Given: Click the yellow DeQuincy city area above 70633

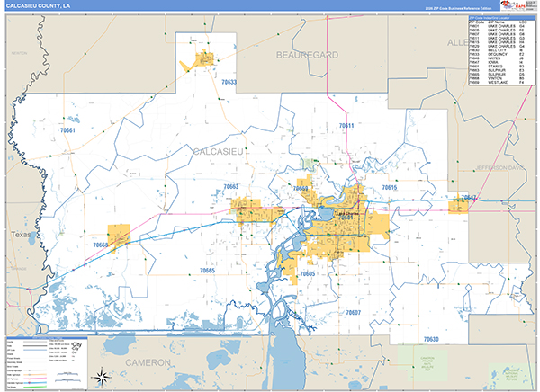Looking at the screenshot, I should (x=203, y=60).
